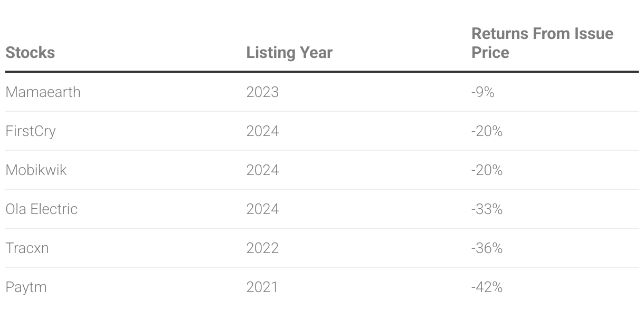Click the Listing Year column header
Image resolution: width=644 pixels, height=311 pixels.
[x=289, y=53]
